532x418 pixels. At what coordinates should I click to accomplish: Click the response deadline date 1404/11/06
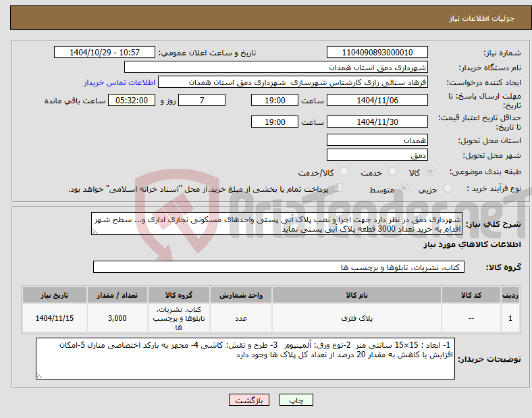(x=377, y=101)
